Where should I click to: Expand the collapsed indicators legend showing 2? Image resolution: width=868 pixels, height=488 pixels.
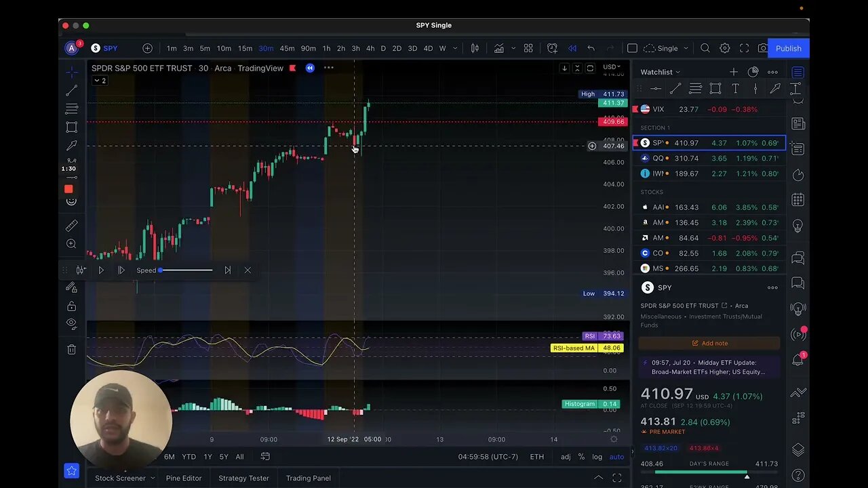[x=100, y=81]
